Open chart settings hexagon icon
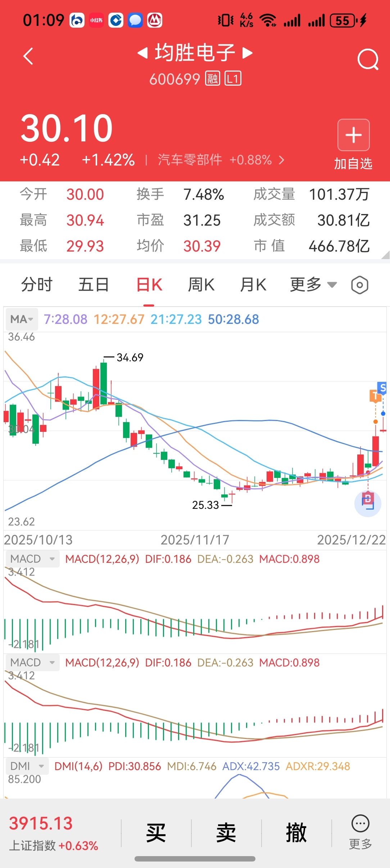The height and width of the screenshot is (868, 390). pyautogui.click(x=360, y=285)
